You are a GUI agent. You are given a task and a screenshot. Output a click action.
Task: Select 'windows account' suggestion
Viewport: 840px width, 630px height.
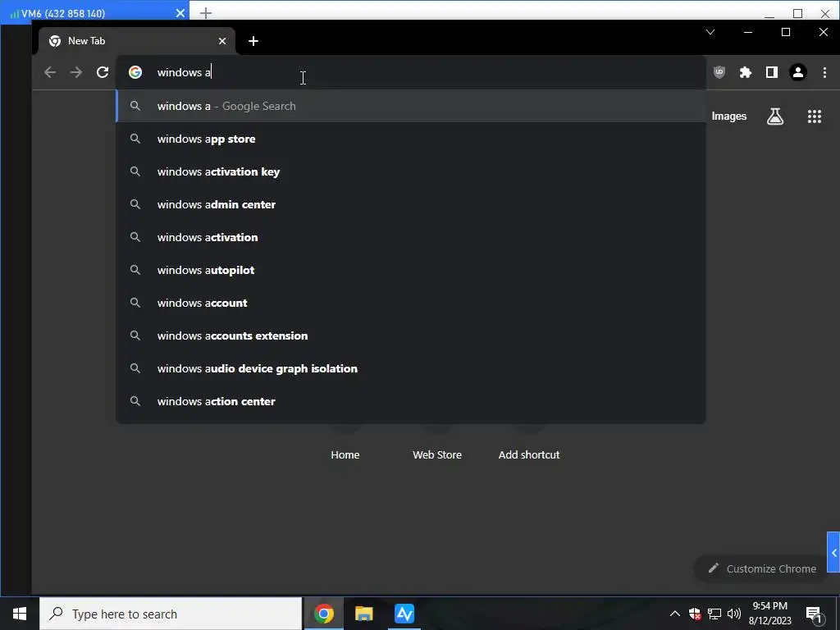(x=410, y=303)
